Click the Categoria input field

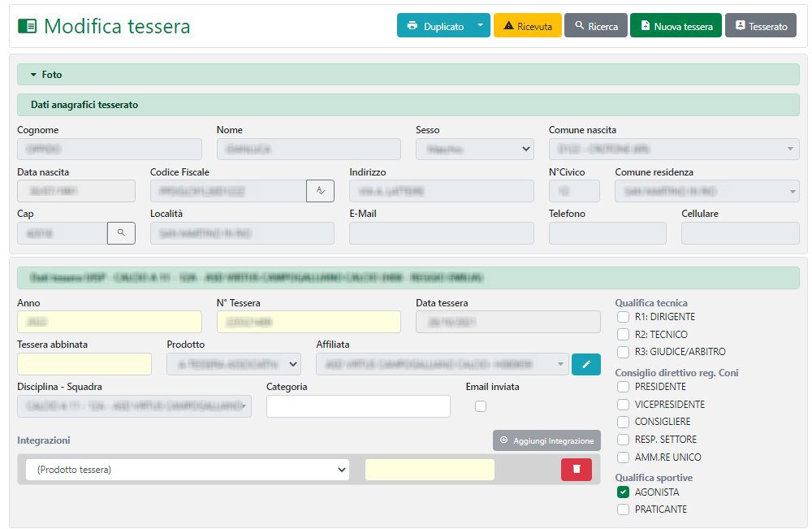[358, 406]
